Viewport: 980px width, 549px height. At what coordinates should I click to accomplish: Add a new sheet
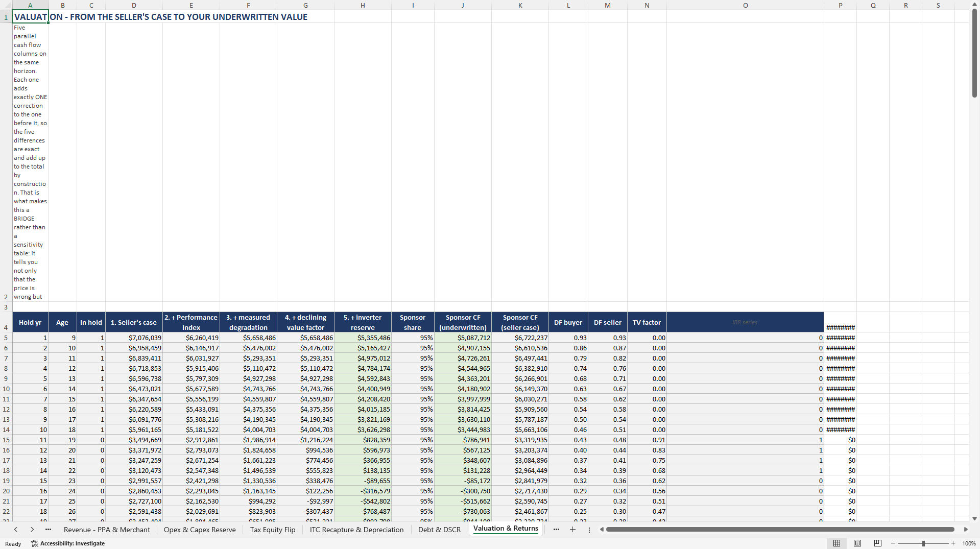coord(572,530)
